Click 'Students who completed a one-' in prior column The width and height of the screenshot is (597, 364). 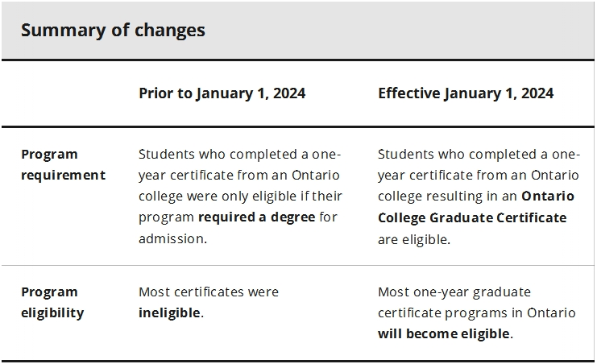[x=239, y=154]
